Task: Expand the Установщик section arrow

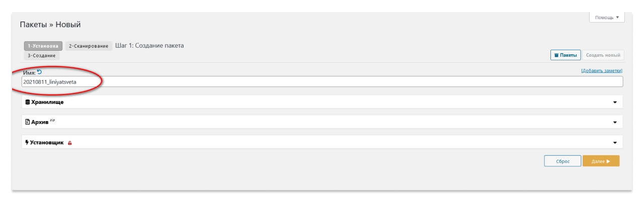Action: click(x=615, y=143)
